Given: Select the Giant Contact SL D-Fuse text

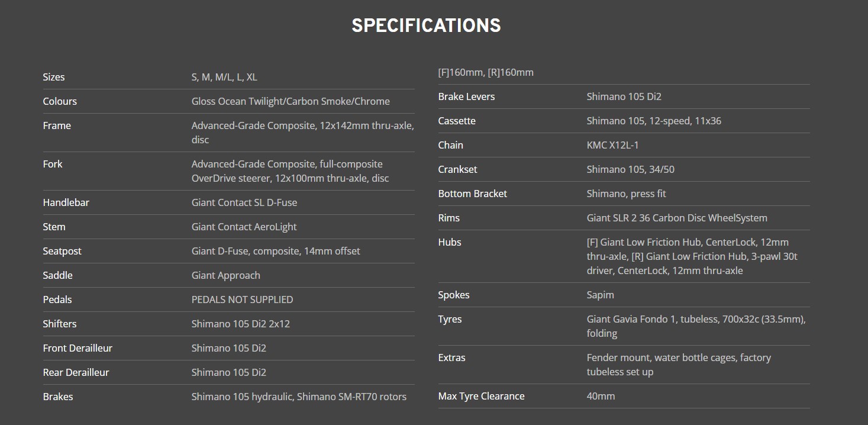Looking at the screenshot, I should [244, 202].
